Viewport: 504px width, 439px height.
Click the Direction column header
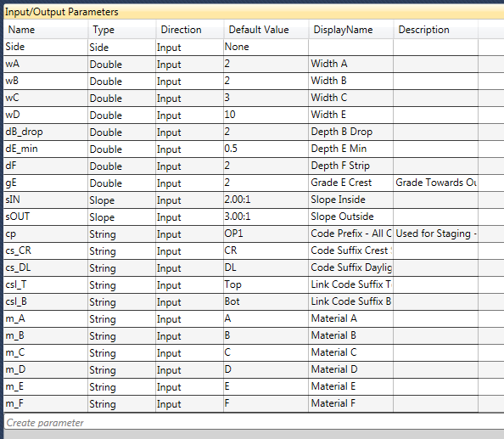(x=190, y=30)
